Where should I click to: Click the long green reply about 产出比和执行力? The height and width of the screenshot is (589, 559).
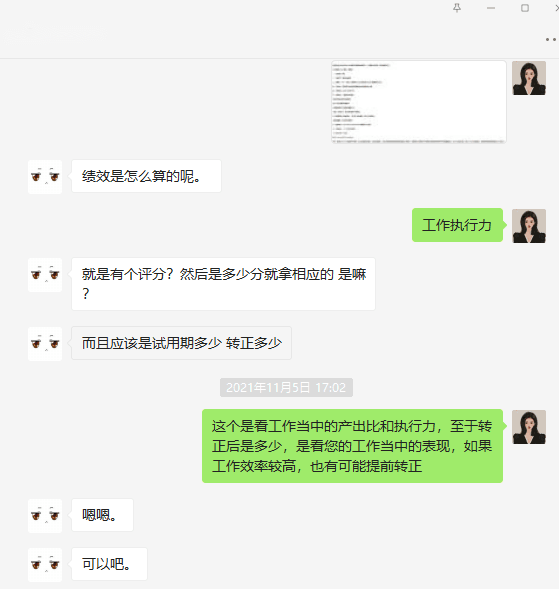point(352,446)
